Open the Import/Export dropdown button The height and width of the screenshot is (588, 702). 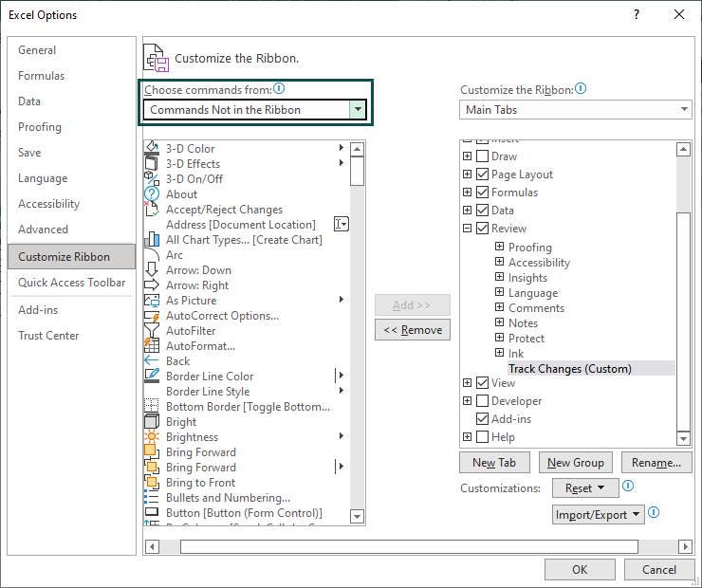coord(599,515)
